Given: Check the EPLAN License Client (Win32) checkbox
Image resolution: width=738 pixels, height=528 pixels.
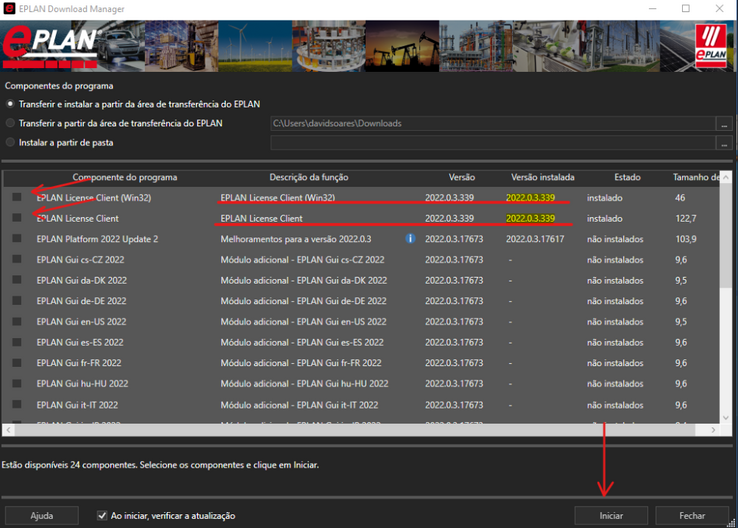Looking at the screenshot, I should click(x=17, y=197).
